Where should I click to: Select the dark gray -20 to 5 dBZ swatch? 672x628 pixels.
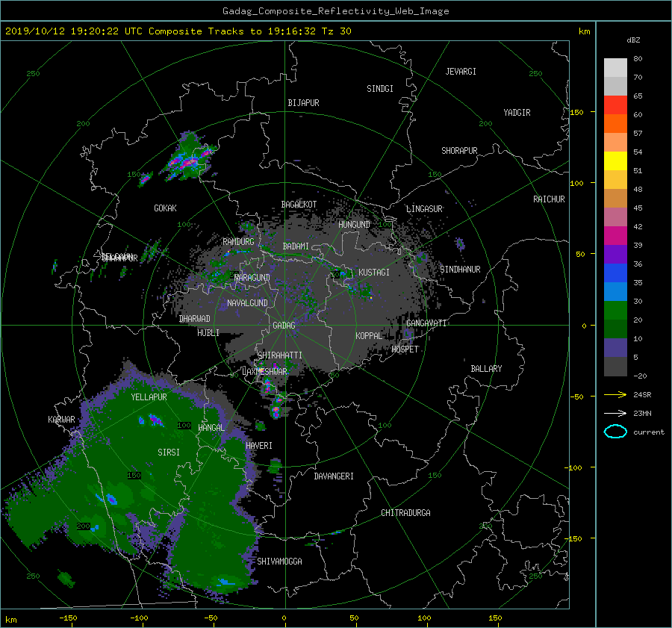[615, 367]
